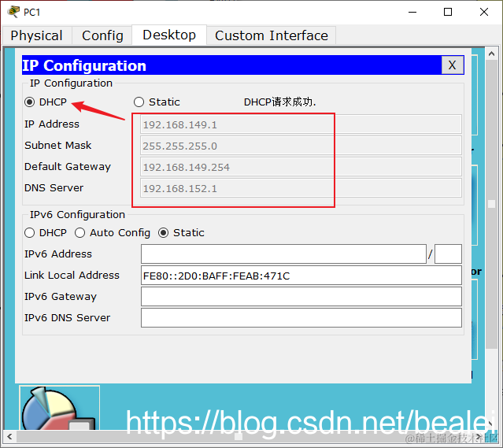Click the vertical scrollbar thumb
Screen dimensions: 503x448
(491, 204)
